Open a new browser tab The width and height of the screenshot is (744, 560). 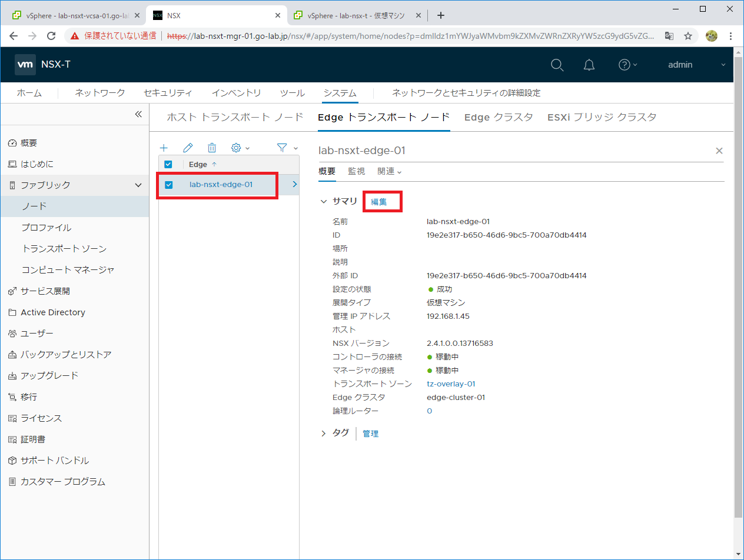click(x=441, y=15)
